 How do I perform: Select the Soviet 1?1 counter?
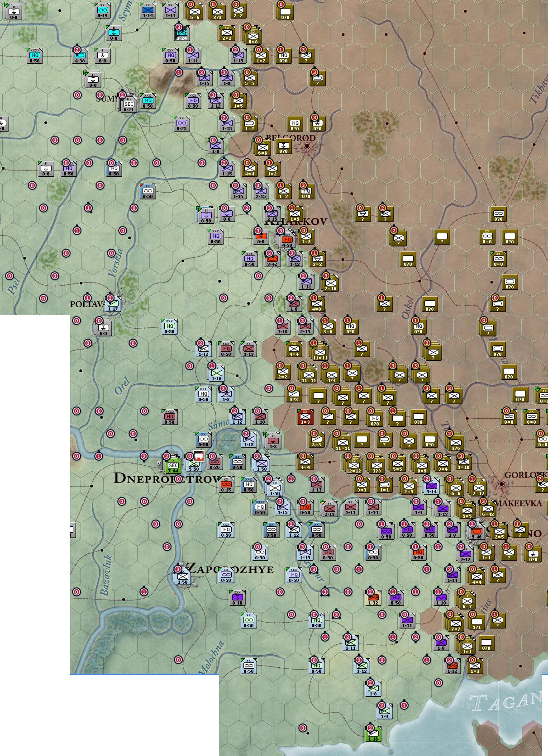[x=477, y=623]
